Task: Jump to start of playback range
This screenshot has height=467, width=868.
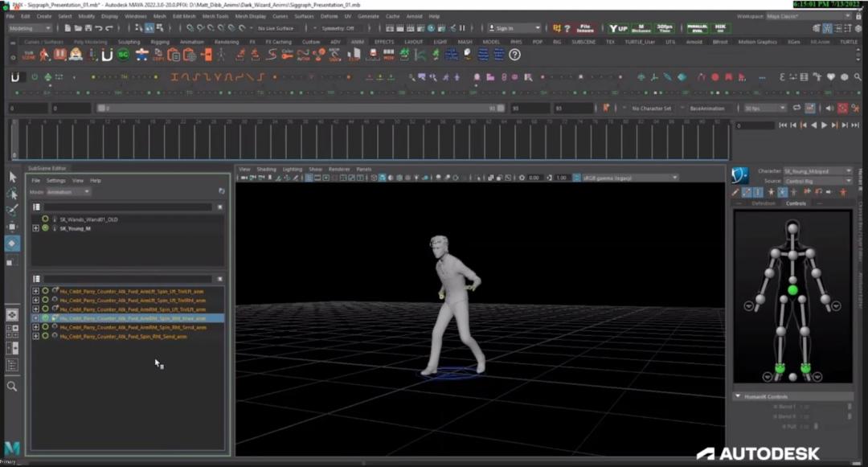Action: [x=783, y=125]
